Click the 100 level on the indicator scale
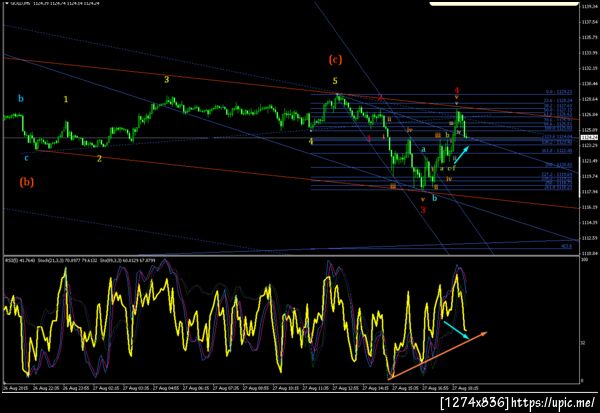Viewport: 600px width, 413px height. pyautogui.click(x=585, y=260)
